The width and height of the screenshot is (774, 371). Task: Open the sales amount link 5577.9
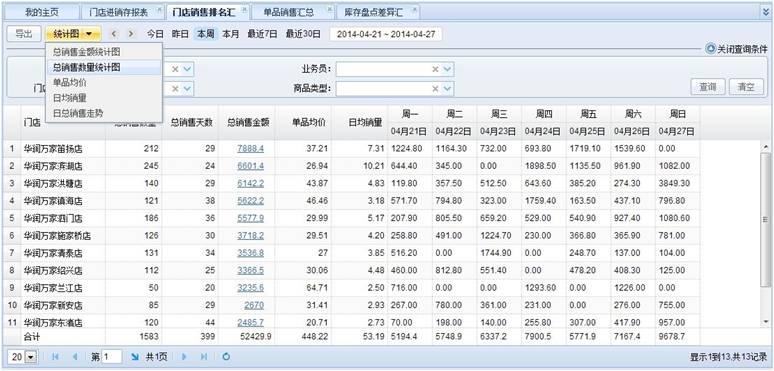tap(250, 218)
